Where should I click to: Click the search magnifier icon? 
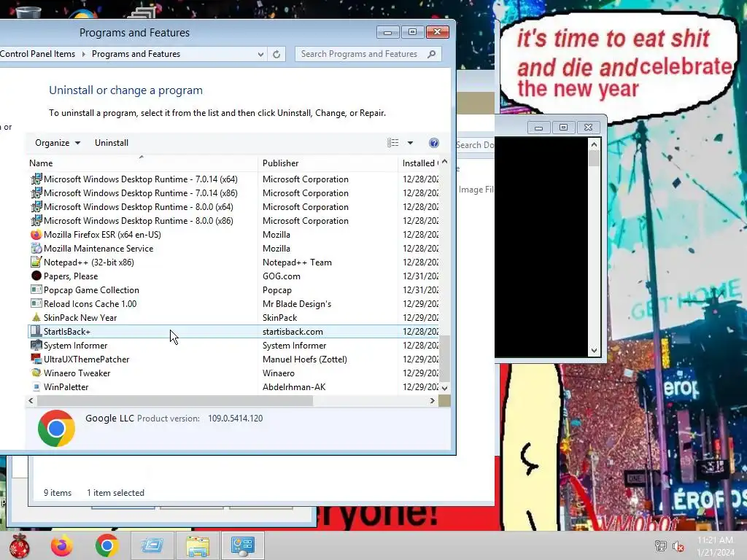tap(432, 54)
